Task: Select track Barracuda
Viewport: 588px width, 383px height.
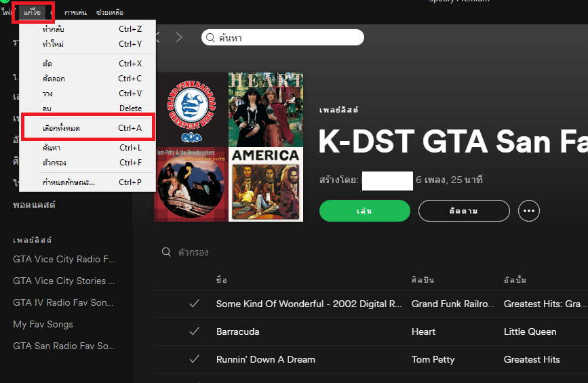Action: [x=238, y=331]
